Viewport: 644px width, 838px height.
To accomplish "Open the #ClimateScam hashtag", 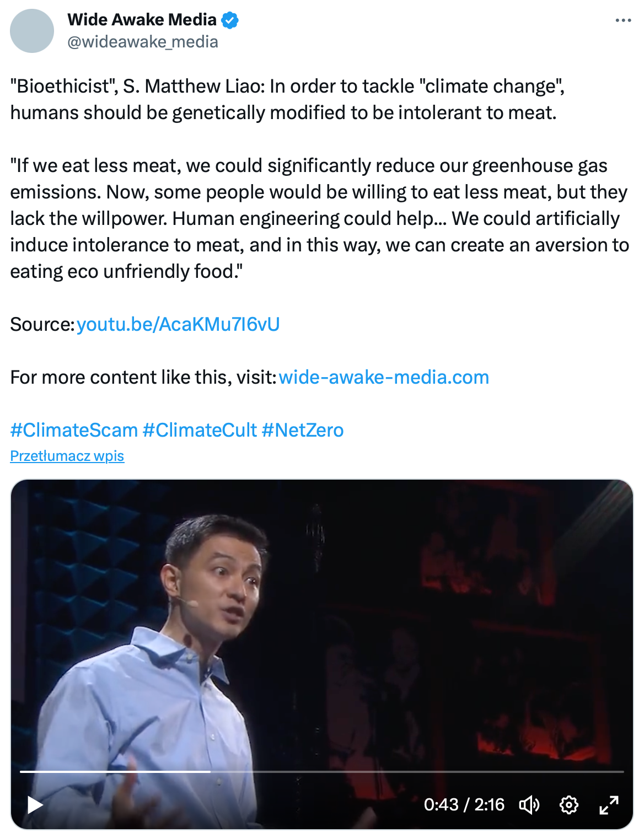I will tap(74, 430).
